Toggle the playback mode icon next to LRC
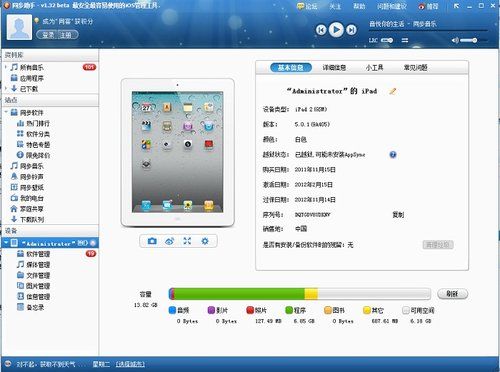Viewport: 500px width, 372px height. (405, 40)
